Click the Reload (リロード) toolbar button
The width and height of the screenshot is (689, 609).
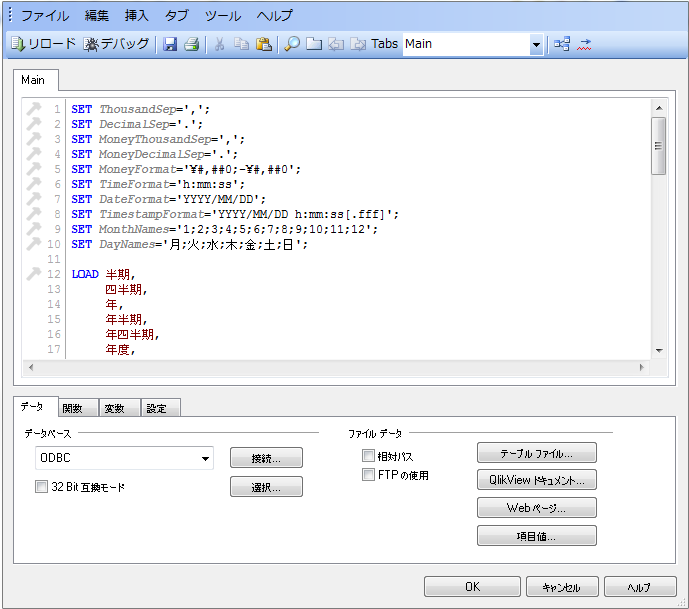point(43,44)
